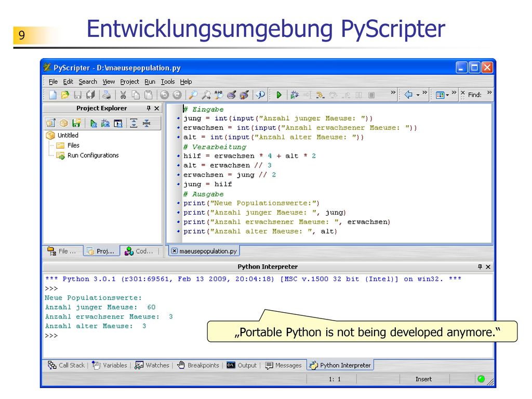
Task: Open the View menu
Action: tap(109, 82)
